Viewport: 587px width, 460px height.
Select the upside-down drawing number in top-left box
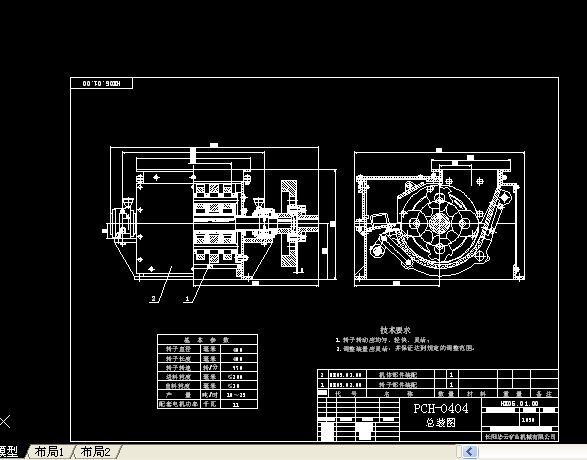tap(101, 83)
